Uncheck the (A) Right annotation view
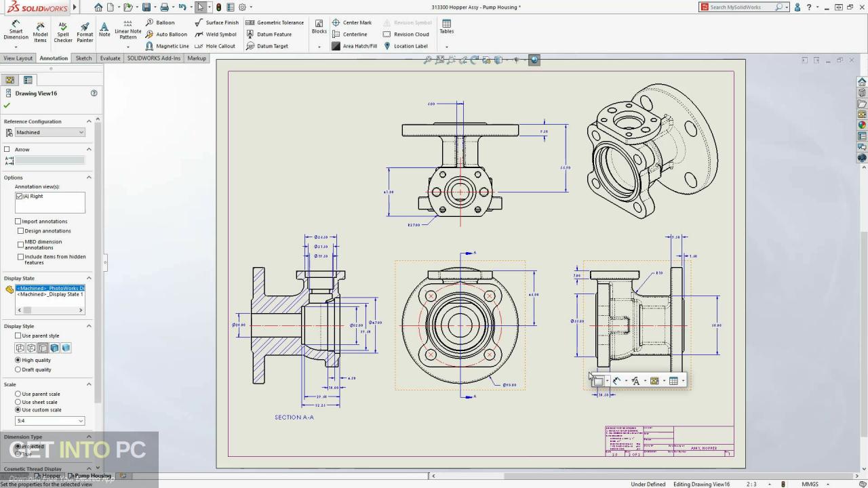 [x=20, y=196]
